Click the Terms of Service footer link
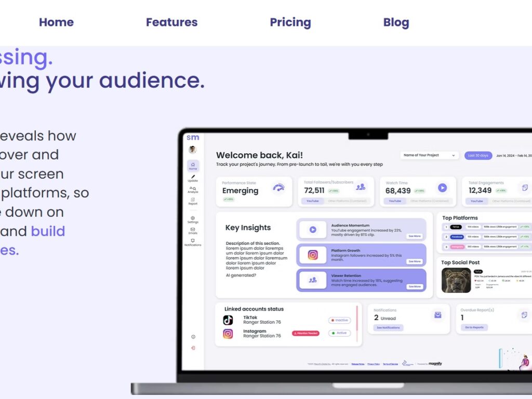Image resolution: width=532 pixels, height=399 pixels. click(390, 364)
